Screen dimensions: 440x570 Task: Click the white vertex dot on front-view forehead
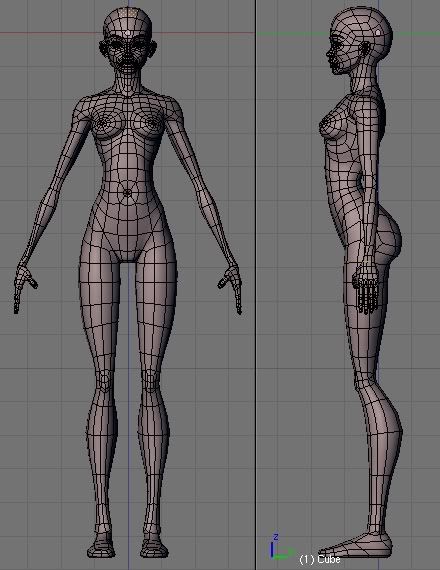tap(128, 33)
